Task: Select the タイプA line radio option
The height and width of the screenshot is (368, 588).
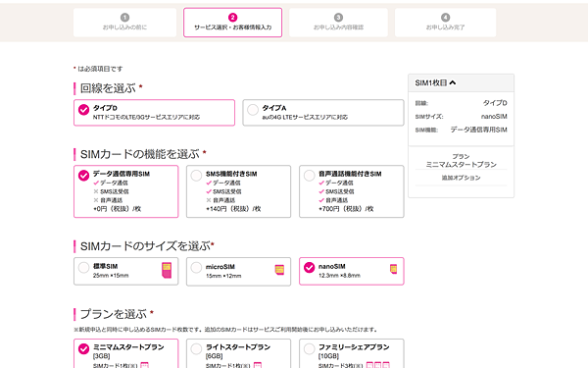Action: tap(322, 112)
